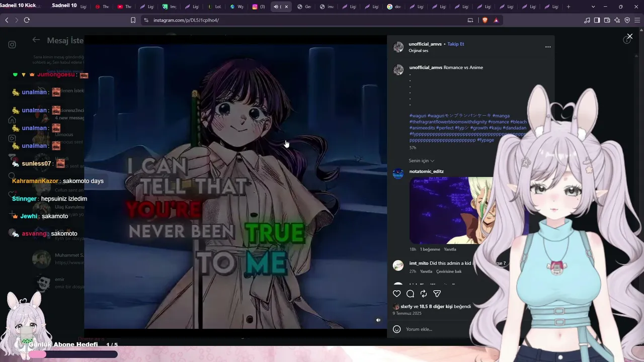Reload the page in browser toolbar
This screenshot has width=644, height=362.
coord(27,20)
